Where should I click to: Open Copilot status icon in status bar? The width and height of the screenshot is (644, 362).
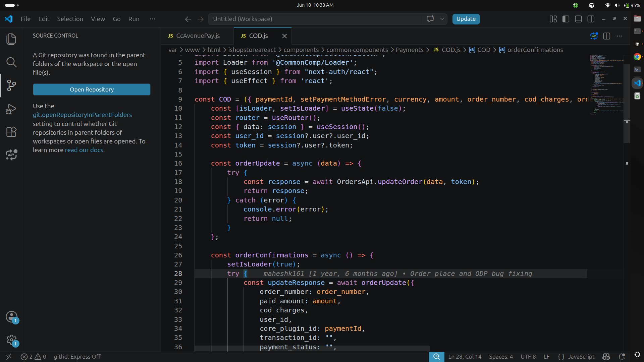606,357
